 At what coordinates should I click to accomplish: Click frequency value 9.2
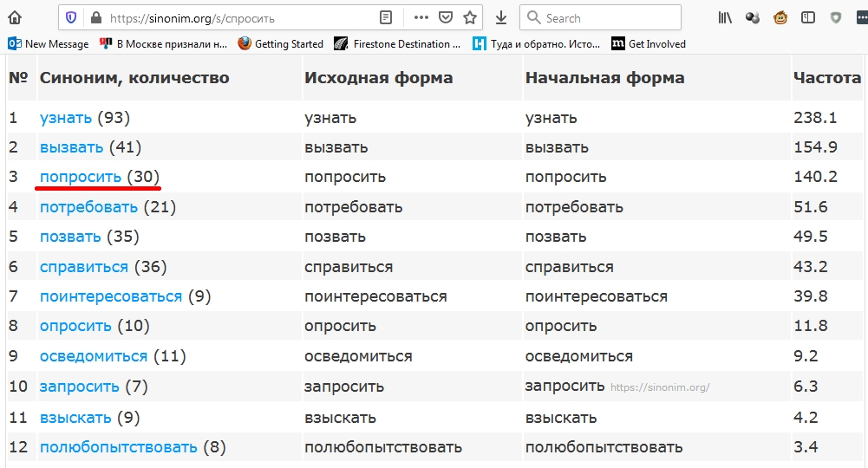pyautogui.click(x=806, y=355)
